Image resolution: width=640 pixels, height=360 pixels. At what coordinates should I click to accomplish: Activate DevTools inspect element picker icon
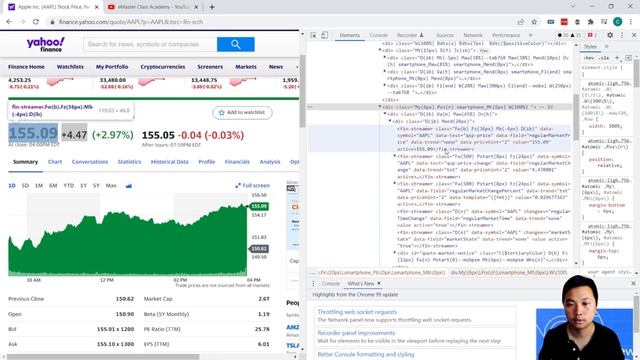[x=313, y=35]
